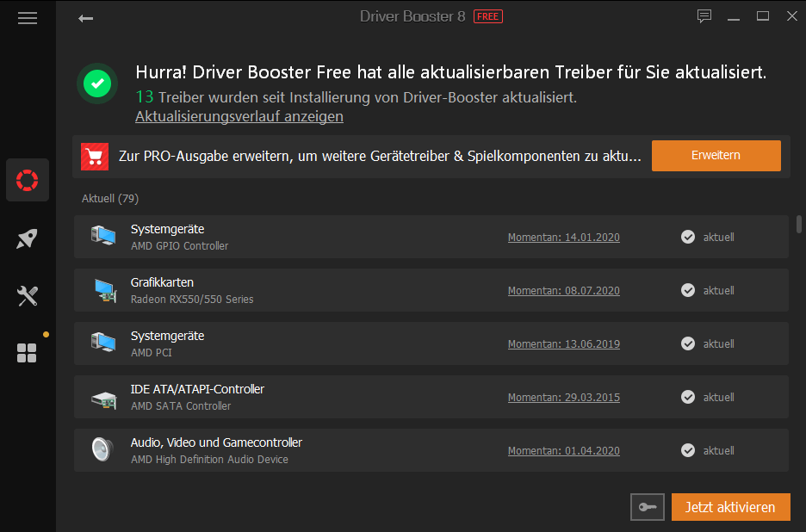The image size is (806, 532).
Task: Click checkmark status for AMD PCI
Action: pyautogui.click(x=688, y=343)
